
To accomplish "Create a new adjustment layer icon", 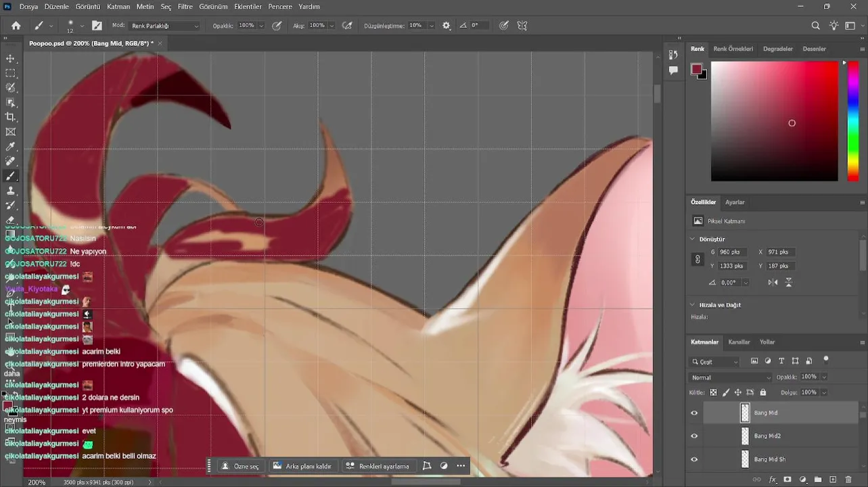I will (802, 480).
